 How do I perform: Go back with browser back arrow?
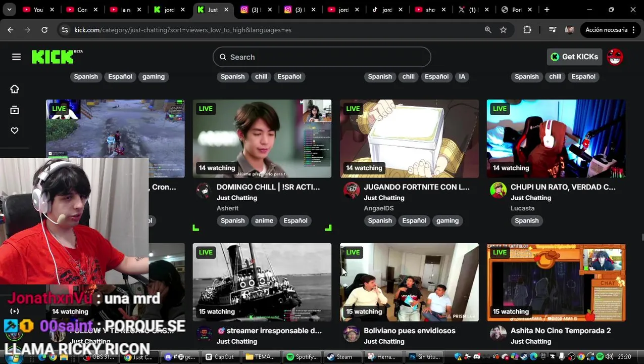11,30
